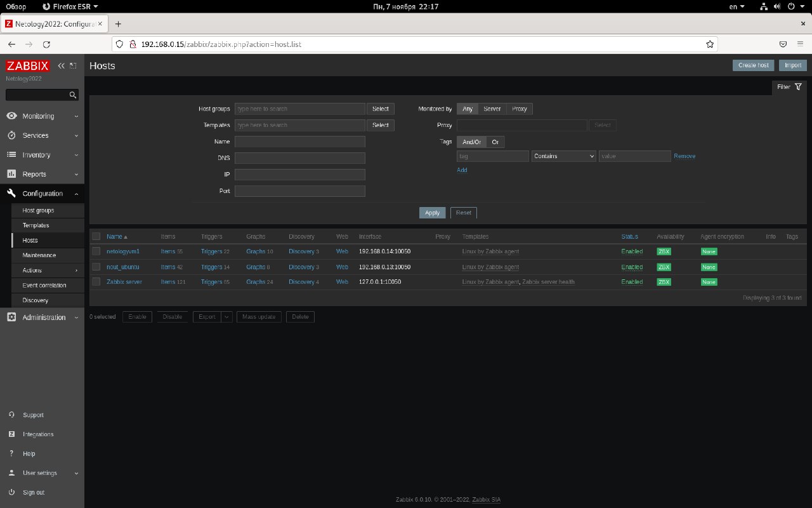Choose And/Or tag evaluation
This screenshot has width=812, height=508.
(471, 142)
